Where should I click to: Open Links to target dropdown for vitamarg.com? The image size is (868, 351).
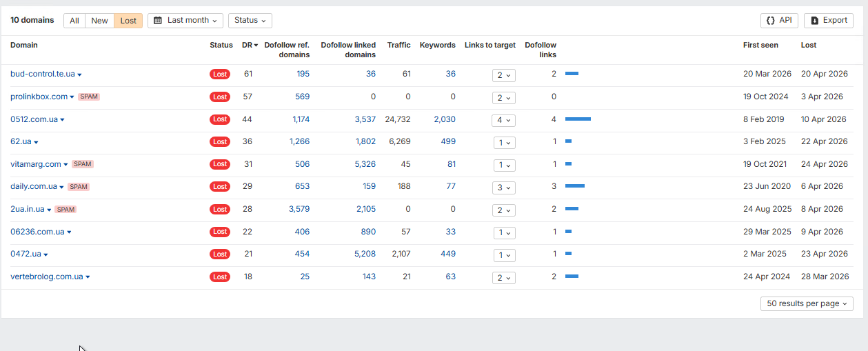(x=504, y=166)
